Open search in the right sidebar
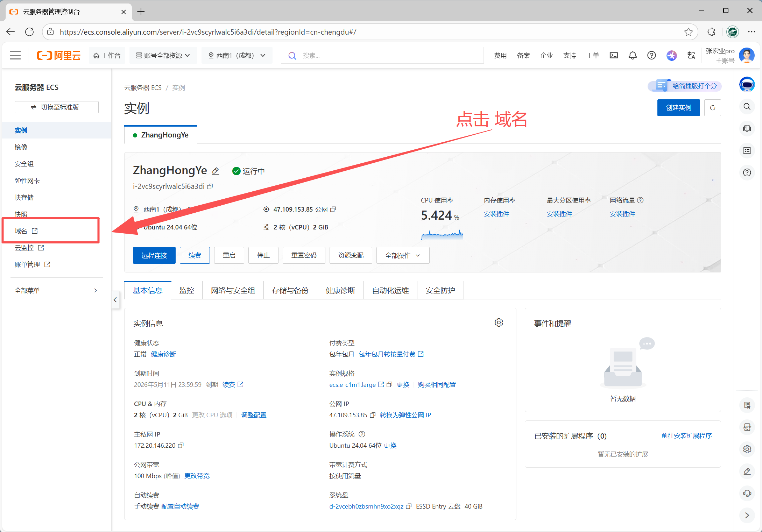762x532 pixels. [x=747, y=107]
